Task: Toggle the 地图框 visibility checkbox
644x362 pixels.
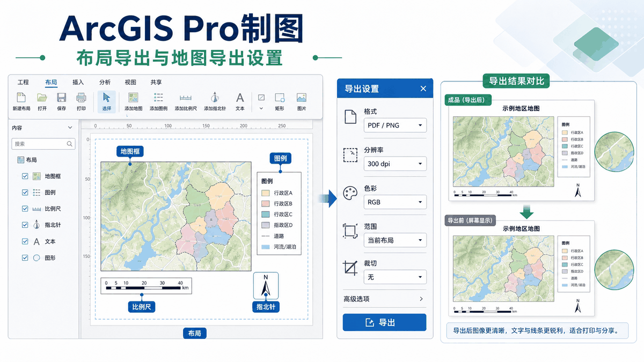Action: click(x=25, y=176)
